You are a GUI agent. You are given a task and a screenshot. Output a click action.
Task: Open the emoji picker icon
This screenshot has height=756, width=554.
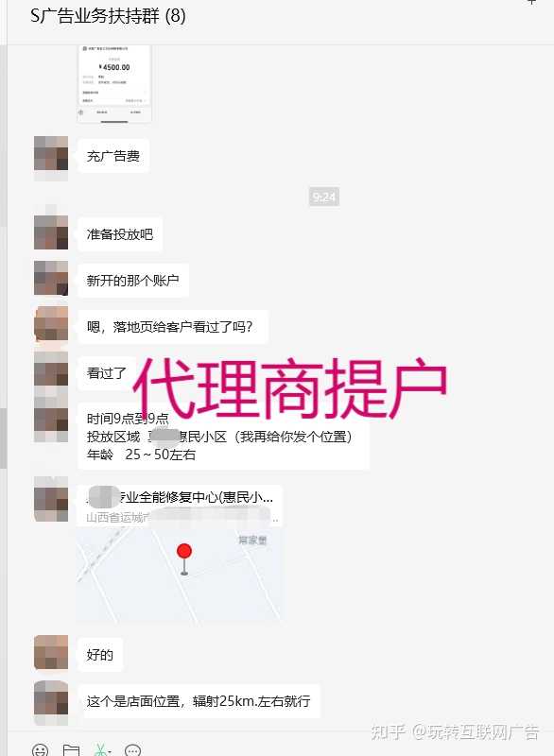pyautogui.click(x=40, y=750)
